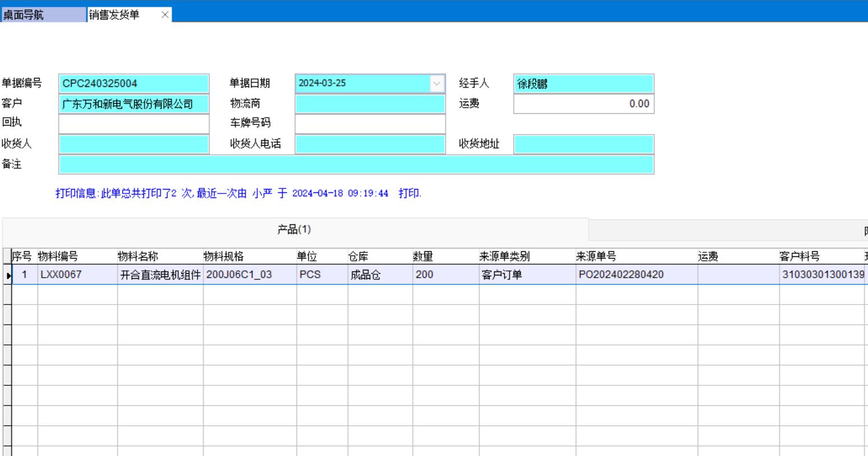
Task: Close the 销售发货单 tab
Action: [165, 15]
